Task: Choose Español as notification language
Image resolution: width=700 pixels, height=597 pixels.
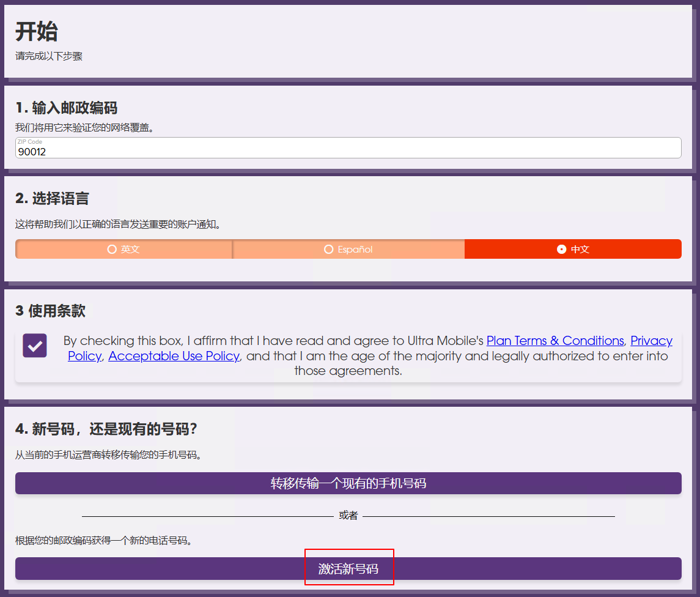Action: coord(348,250)
